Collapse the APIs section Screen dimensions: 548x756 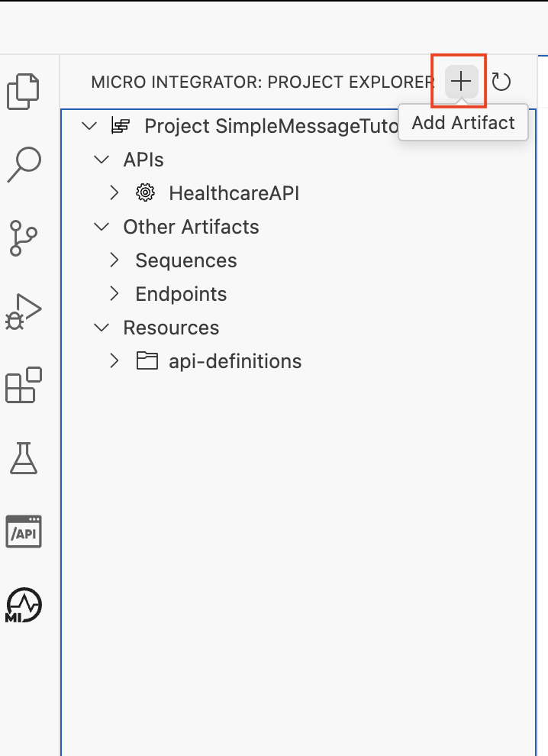(x=102, y=160)
